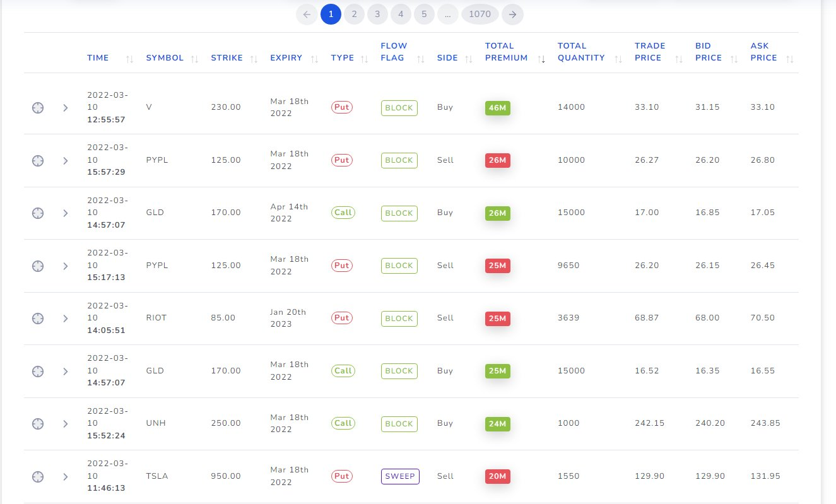Click the crosshair icon in the GLD 16.52 row

click(x=38, y=372)
